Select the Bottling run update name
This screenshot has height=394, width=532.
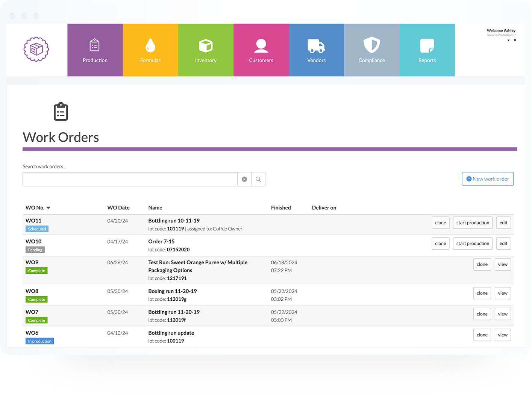click(x=171, y=333)
